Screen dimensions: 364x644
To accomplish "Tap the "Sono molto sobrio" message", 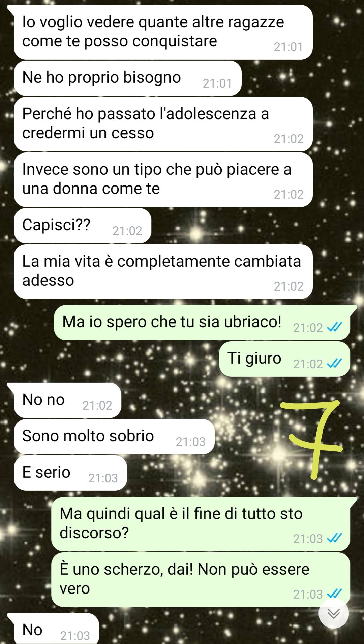I will [x=114, y=437].
